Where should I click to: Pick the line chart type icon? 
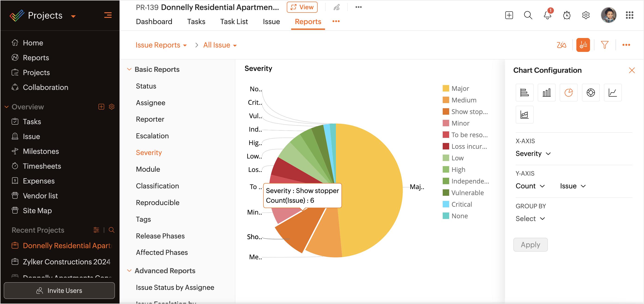click(612, 92)
